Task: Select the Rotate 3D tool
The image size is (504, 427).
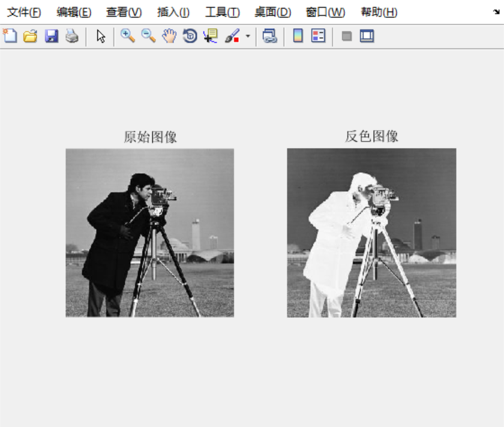Action: point(190,35)
